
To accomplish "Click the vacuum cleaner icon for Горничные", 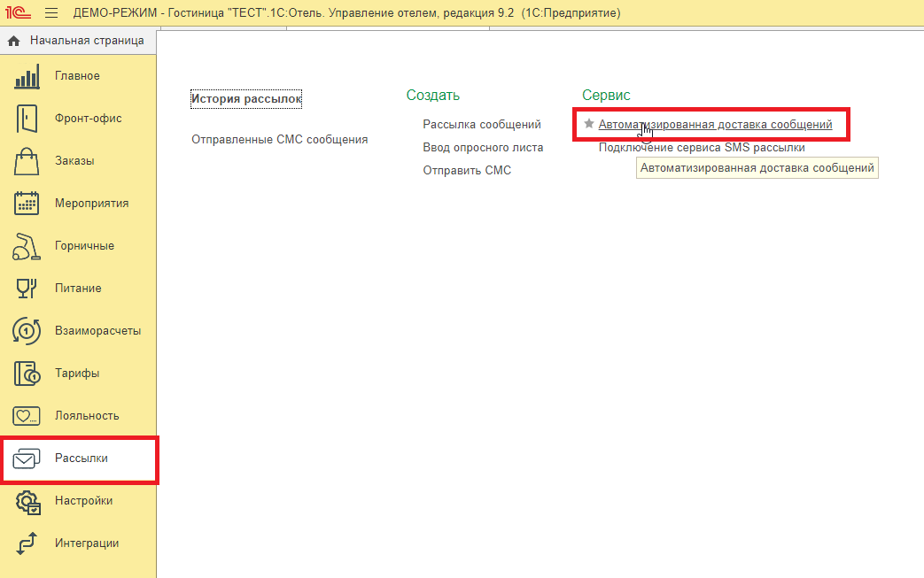I will pos(27,246).
